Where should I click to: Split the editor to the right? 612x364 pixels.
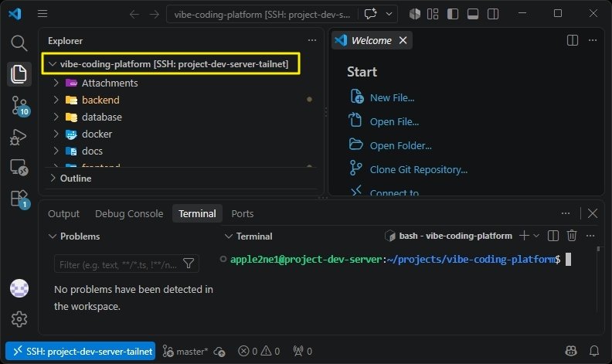point(573,40)
